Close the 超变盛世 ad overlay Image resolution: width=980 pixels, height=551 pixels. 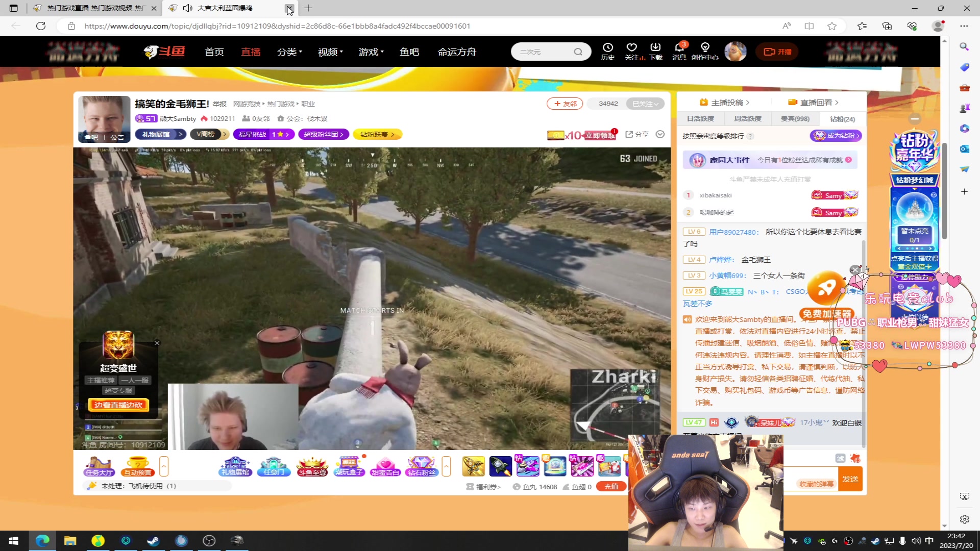coord(157,343)
